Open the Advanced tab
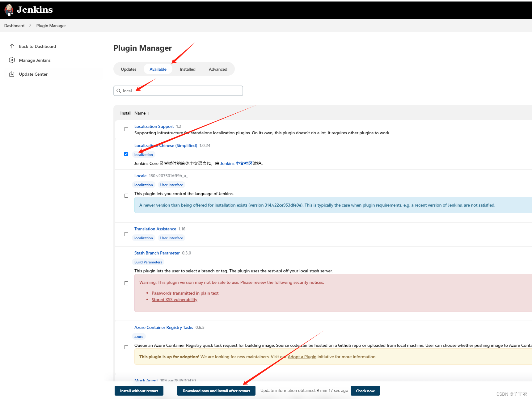The height and width of the screenshot is (399, 532). click(x=218, y=69)
